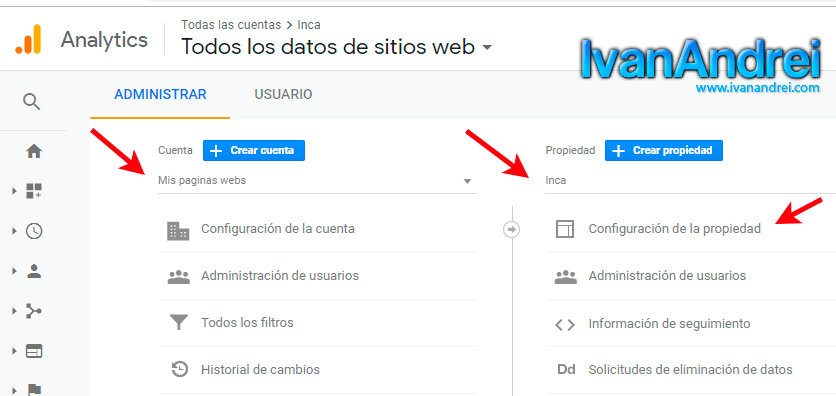The height and width of the screenshot is (396, 836).
Task: Open Customization dashboards icon in sidebar
Action: pyautogui.click(x=34, y=191)
